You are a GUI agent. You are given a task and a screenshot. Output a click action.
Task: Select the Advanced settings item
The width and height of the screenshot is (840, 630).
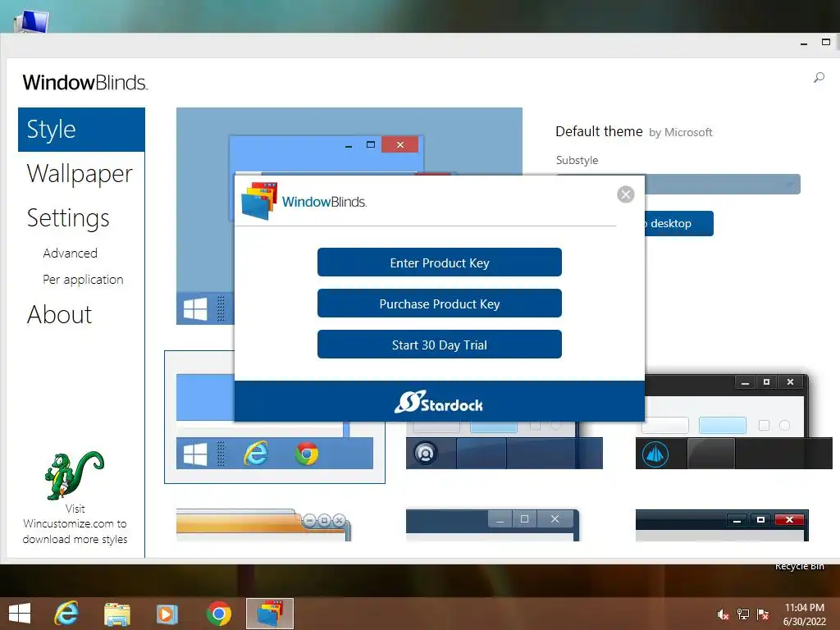(71, 253)
